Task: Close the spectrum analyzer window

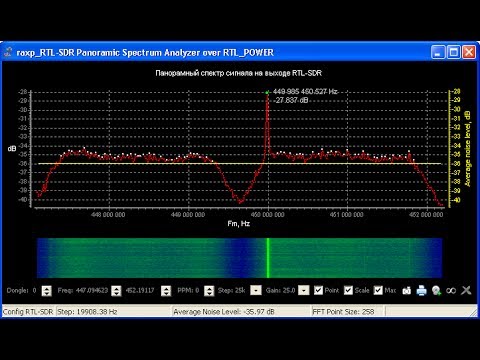Action: pos(469,52)
